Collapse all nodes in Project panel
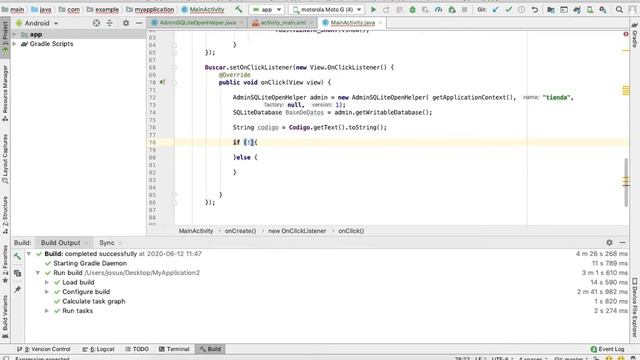The image size is (640, 360). click(109, 23)
